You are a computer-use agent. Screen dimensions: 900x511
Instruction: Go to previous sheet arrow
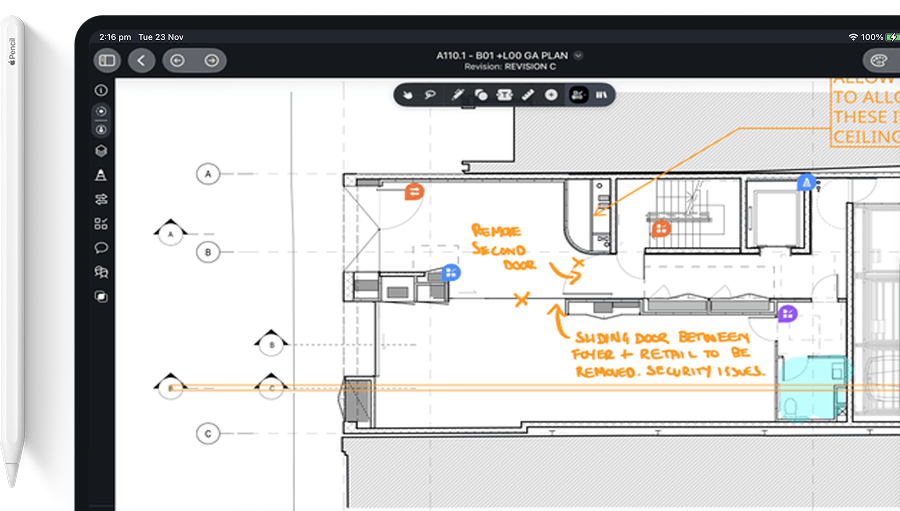coord(177,60)
